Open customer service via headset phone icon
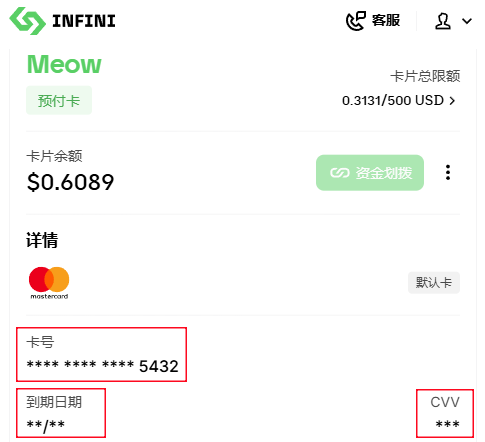Viewport: 485px width, 442px height. [355, 21]
